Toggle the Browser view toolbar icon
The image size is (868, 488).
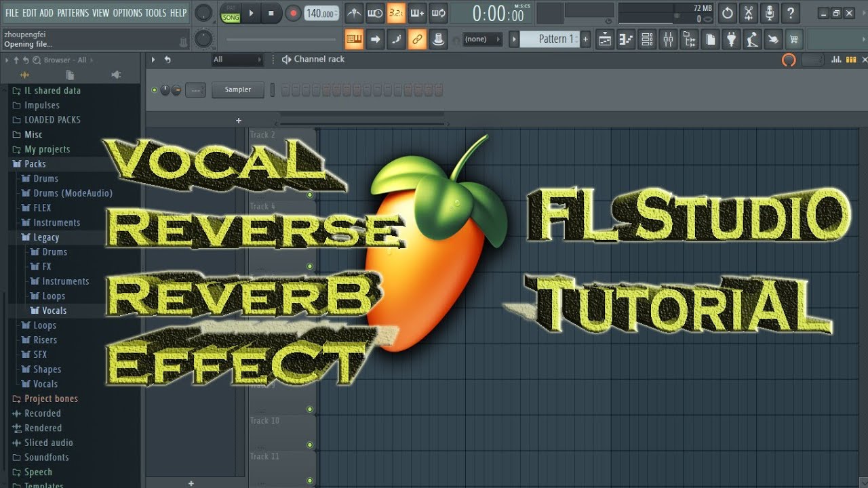[x=689, y=39]
